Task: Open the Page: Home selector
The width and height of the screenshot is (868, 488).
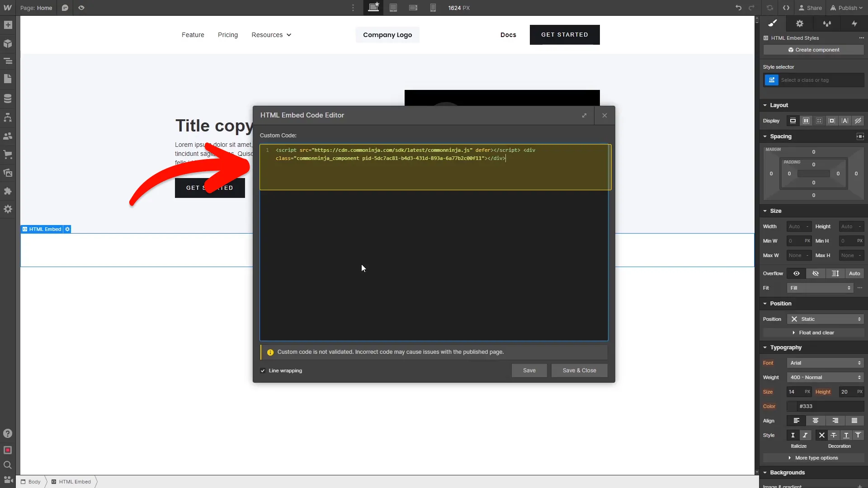Action: (x=36, y=8)
